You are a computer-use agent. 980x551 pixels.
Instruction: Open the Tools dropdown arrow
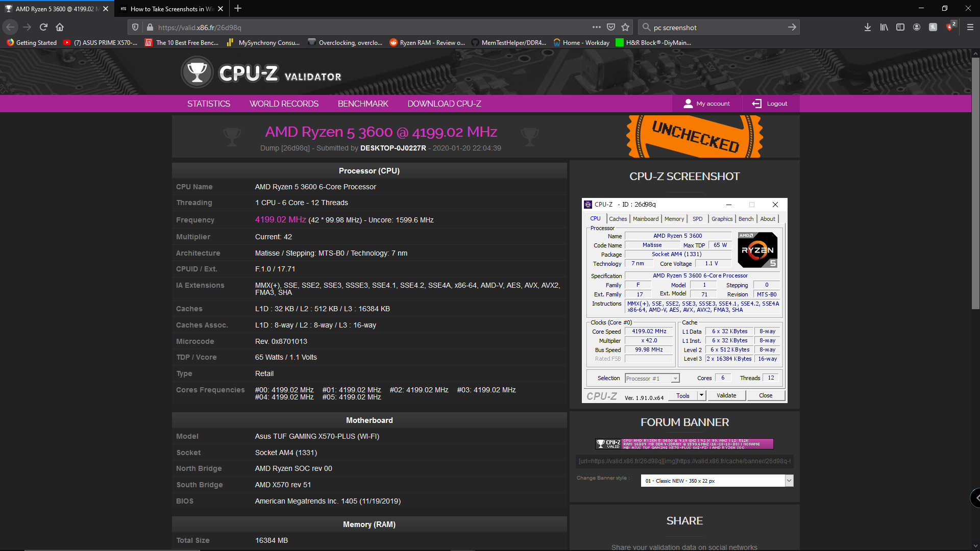click(701, 395)
